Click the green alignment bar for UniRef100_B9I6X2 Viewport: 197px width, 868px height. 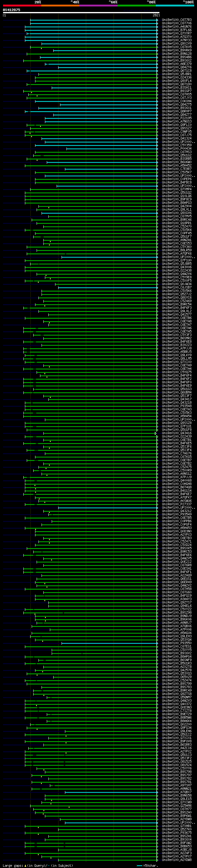(x=90, y=61)
